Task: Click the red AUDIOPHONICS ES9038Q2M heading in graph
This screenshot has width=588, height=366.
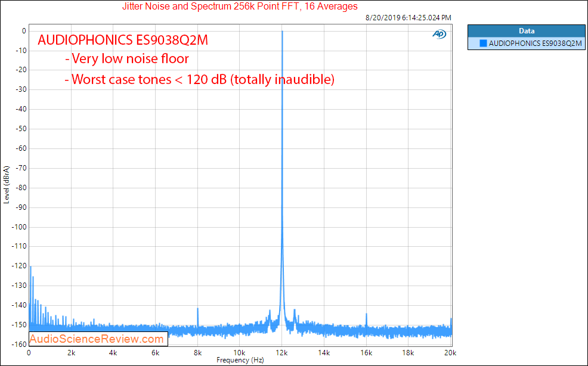Action: 123,40
